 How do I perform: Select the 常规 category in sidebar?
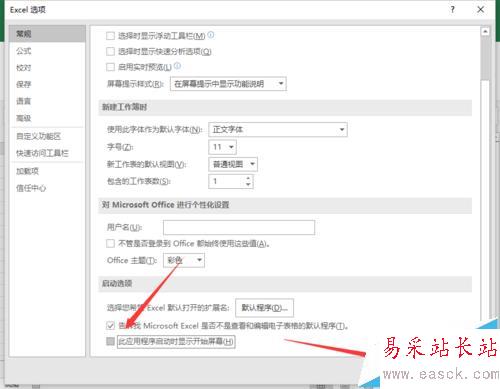pos(47,34)
